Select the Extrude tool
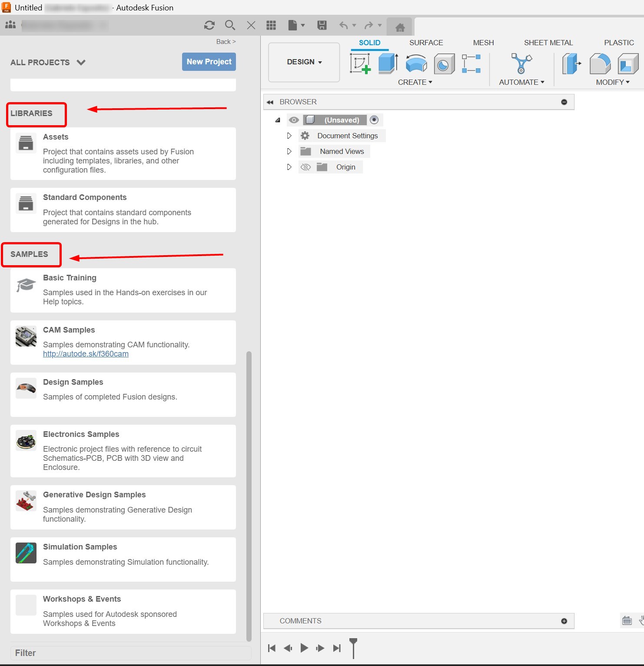This screenshot has width=644, height=666. (x=387, y=64)
